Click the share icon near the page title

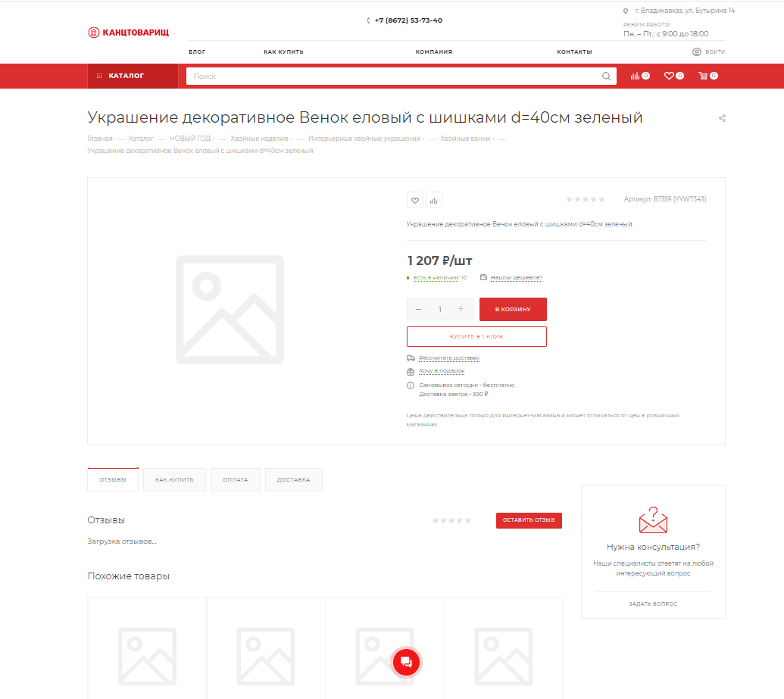[x=721, y=117]
